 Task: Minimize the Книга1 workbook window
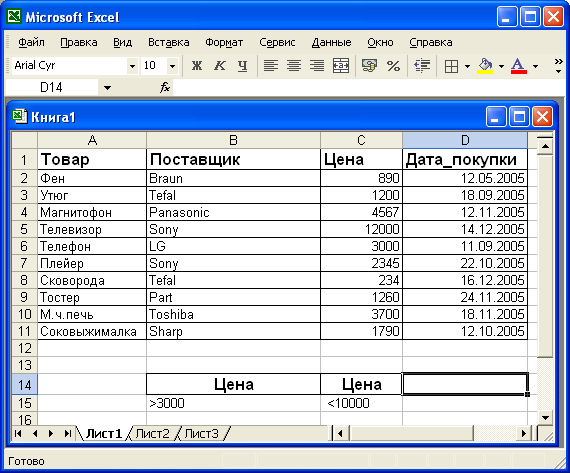[495, 117]
